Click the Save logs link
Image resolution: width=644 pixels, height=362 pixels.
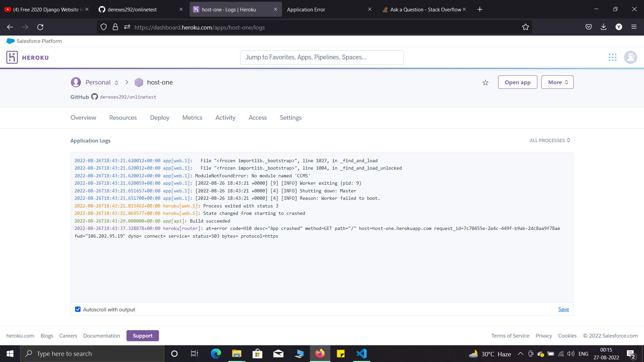point(563,309)
